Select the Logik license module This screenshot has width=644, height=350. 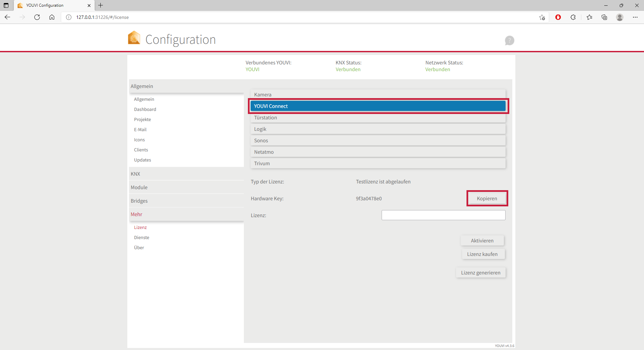[x=378, y=129]
